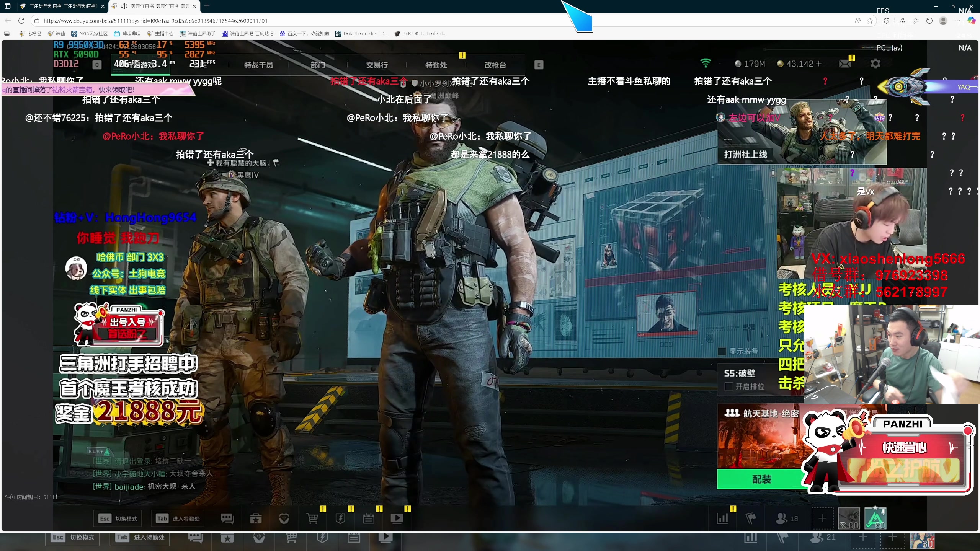Select the 部门 game tab
This screenshot has height=551, width=980.
tap(318, 65)
